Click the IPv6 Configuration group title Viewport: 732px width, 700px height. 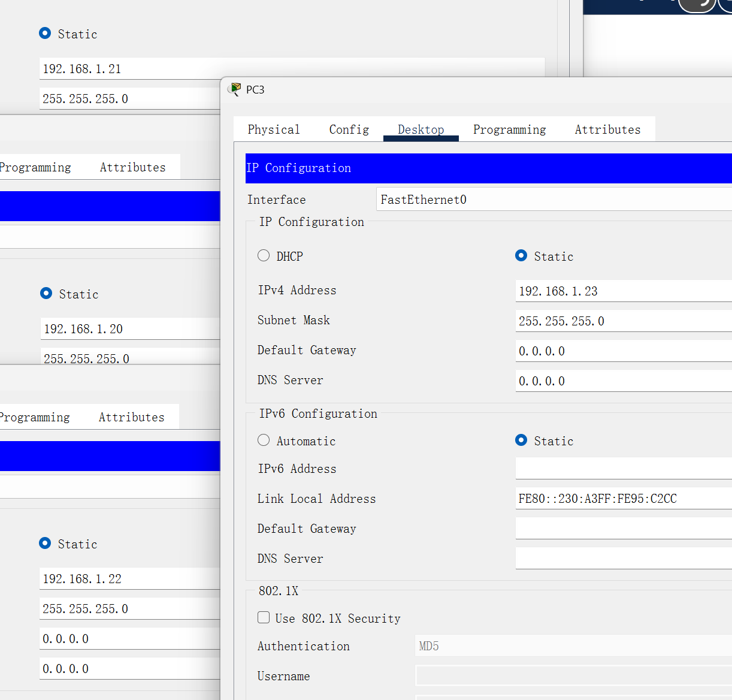318,414
